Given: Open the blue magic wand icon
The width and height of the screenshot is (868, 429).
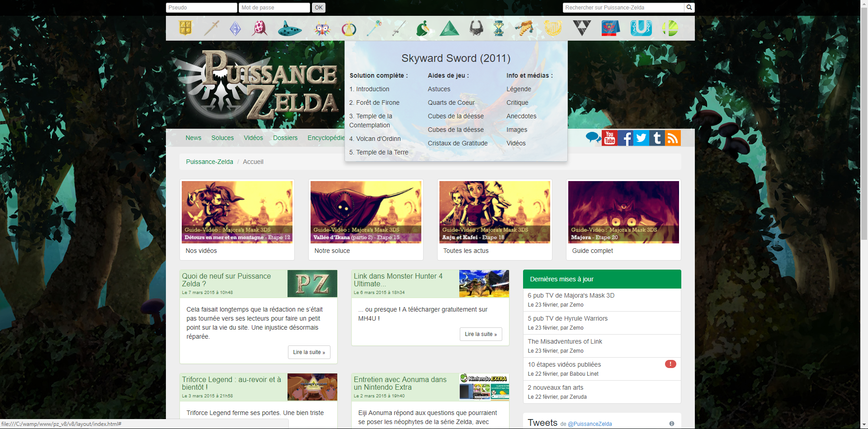Looking at the screenshot, I should [x=374, y=28].
